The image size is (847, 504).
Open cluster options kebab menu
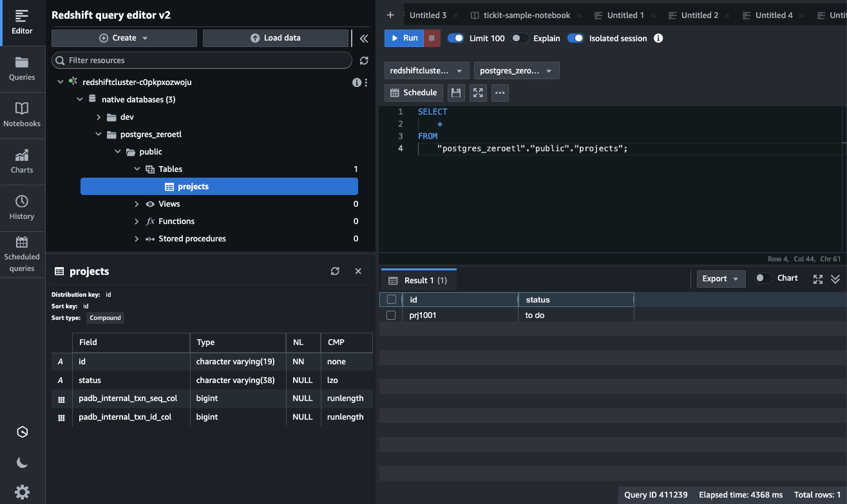[x=366, y=82]
